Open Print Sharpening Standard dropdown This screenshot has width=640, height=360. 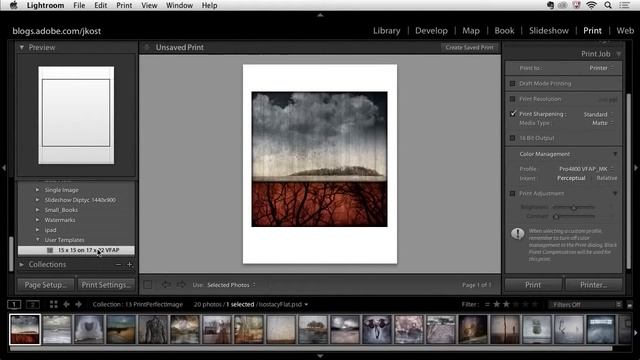(x=598, y=115)
